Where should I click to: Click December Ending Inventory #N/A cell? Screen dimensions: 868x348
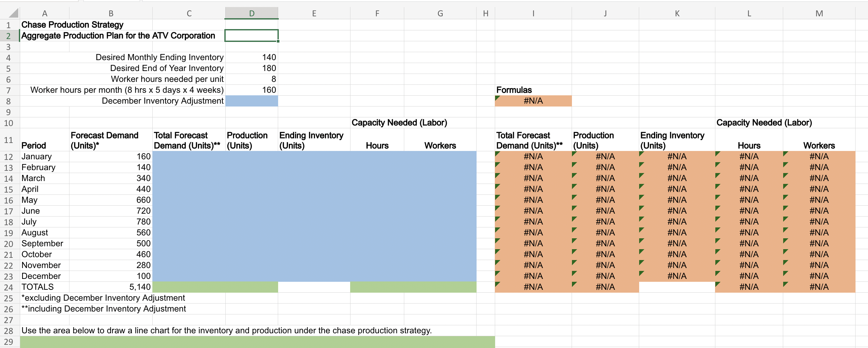[x=677, y=276]
